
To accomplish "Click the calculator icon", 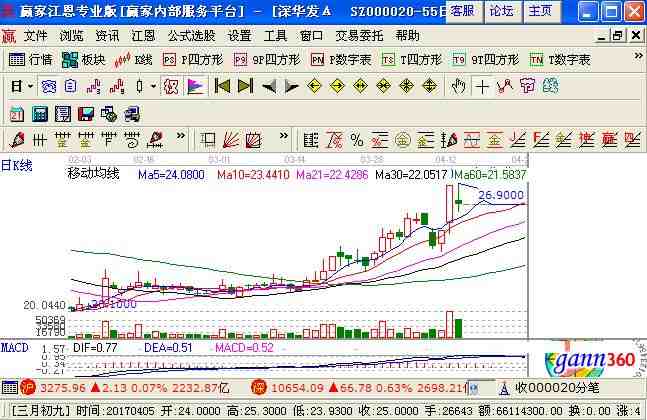I will point(40,114).
